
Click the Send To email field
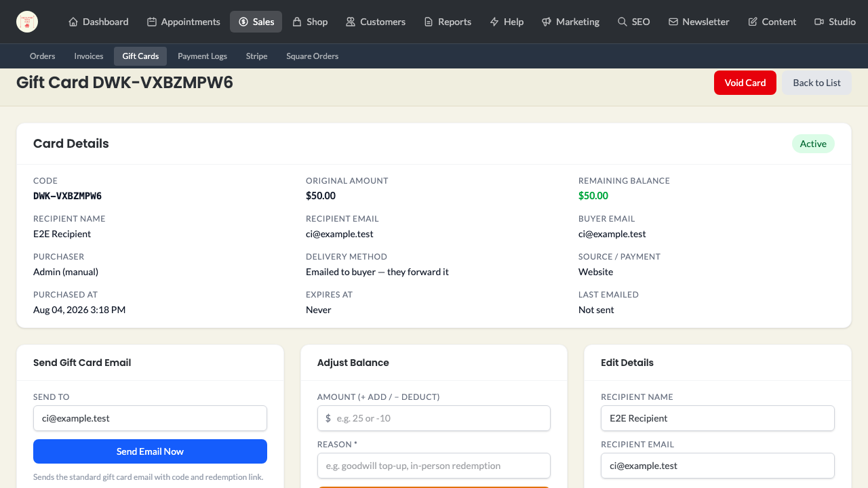pyautogui.click(x=150, y=418)
